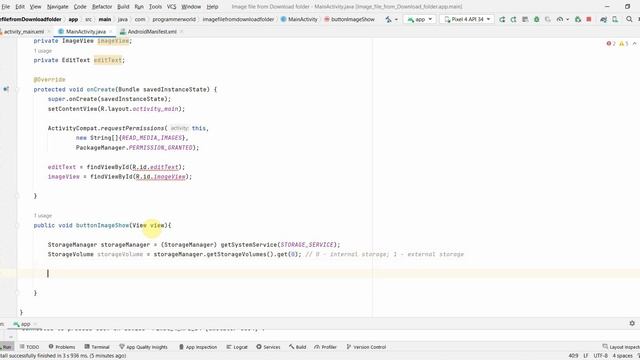The image size is (640, 360).
Task: Select the app tab in Run panel
Action: (x=22, y=324)
